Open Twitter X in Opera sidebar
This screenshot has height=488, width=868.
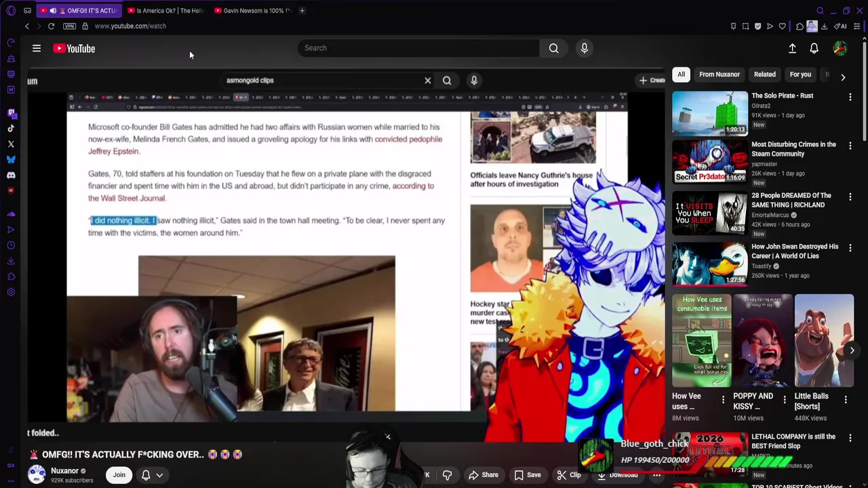tap(11, 144)
